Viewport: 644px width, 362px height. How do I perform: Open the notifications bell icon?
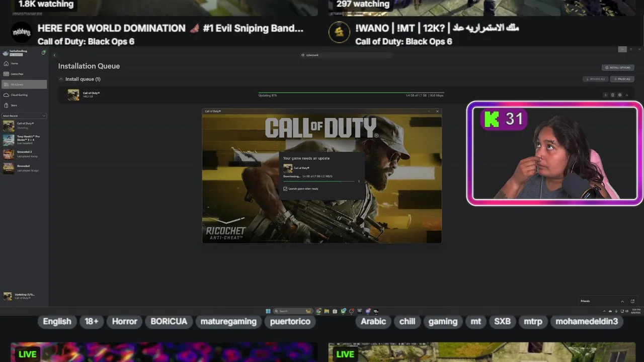[x=44, y=52]
